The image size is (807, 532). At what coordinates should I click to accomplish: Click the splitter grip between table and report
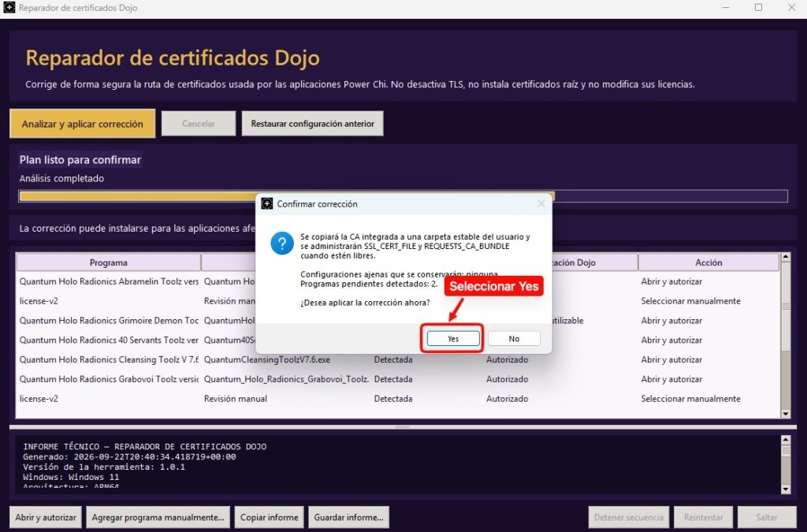click(x=403, y=427)
